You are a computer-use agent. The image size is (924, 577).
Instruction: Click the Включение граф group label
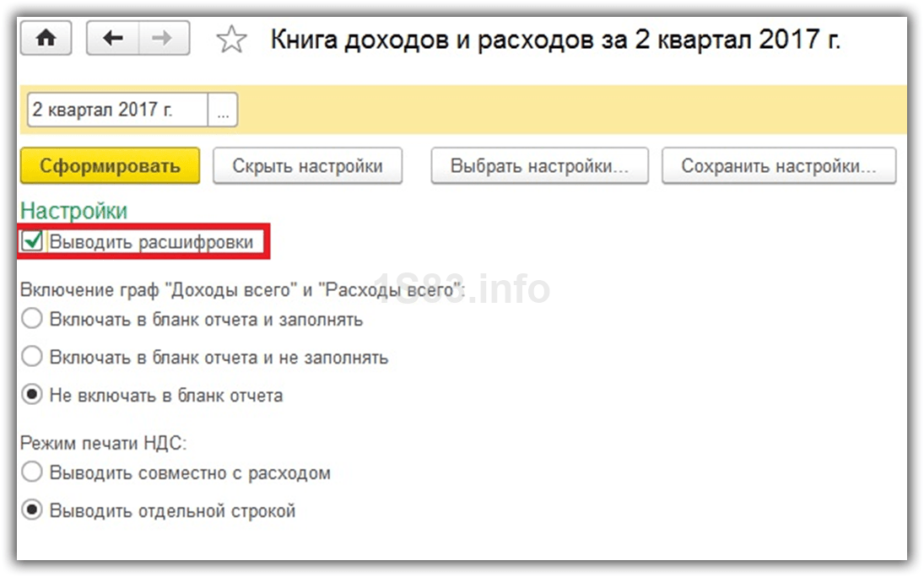coord(243,289)
